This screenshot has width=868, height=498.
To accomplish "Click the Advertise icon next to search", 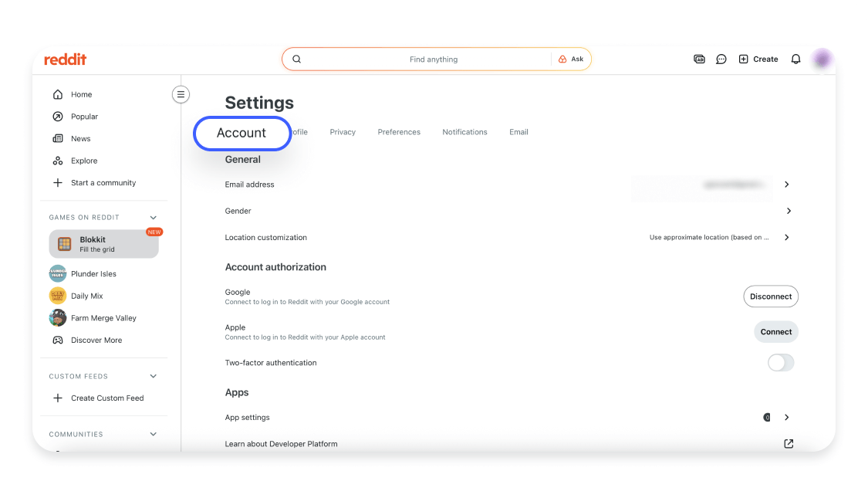I will click(699, 59).
